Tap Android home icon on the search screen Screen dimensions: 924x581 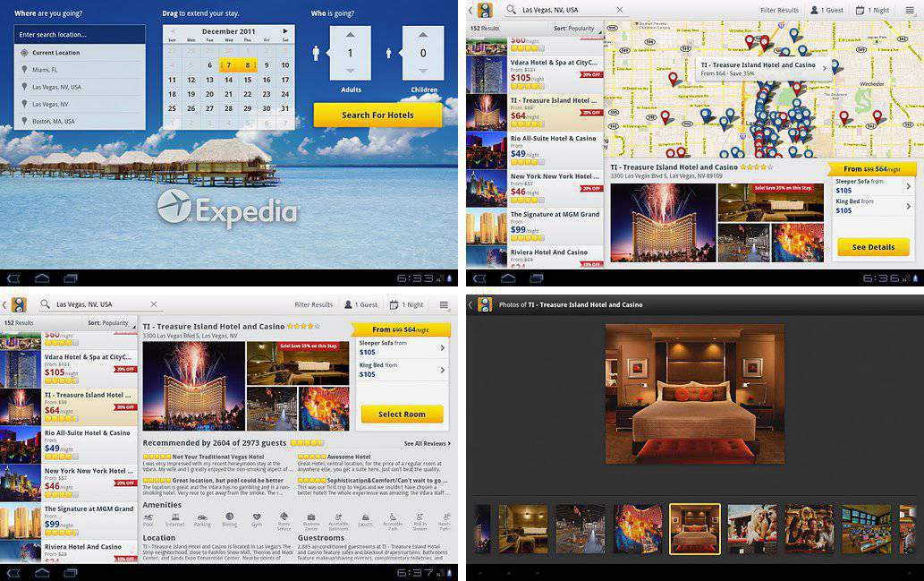point(42,278)
